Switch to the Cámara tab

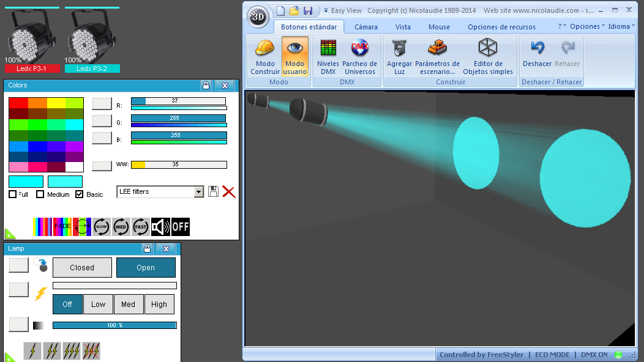(366, 27)
